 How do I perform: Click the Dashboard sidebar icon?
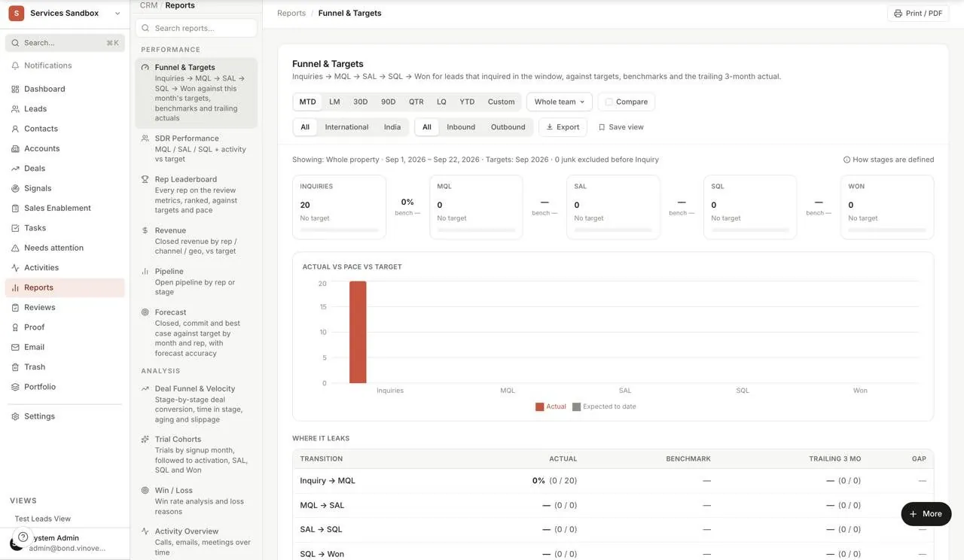coord(15,89)
